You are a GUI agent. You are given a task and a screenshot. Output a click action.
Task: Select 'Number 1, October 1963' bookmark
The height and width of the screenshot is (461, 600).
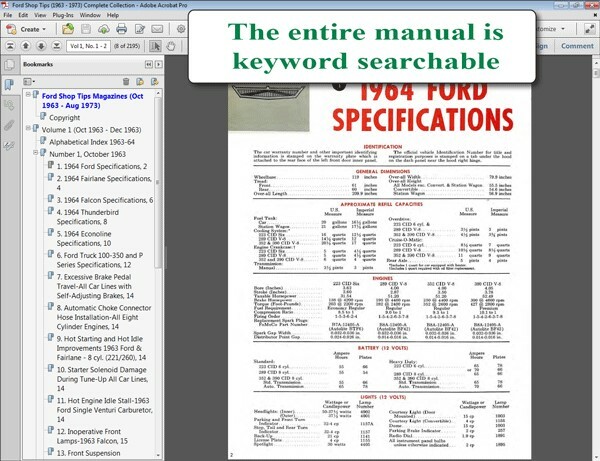[87, 154]
